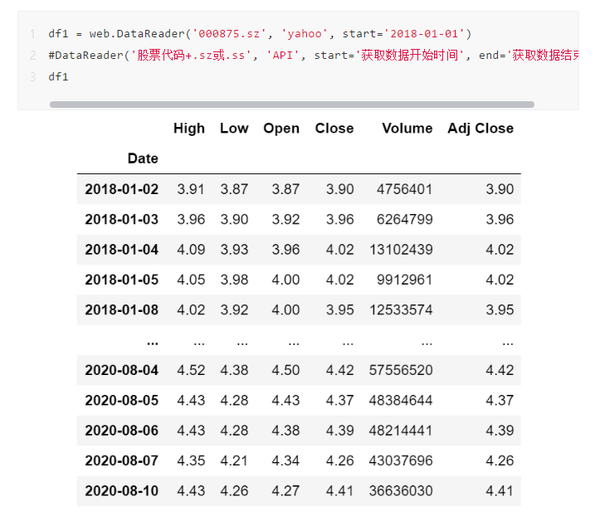The height and width of the screenshot is (521, 600).
Task: Select the row date 2018-01-08
Action: 122,310
